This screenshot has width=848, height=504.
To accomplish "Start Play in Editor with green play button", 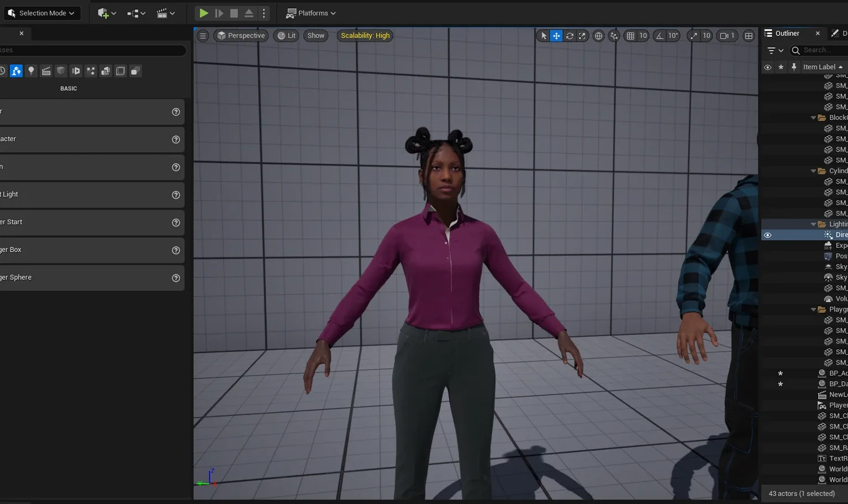I will 204,13.
